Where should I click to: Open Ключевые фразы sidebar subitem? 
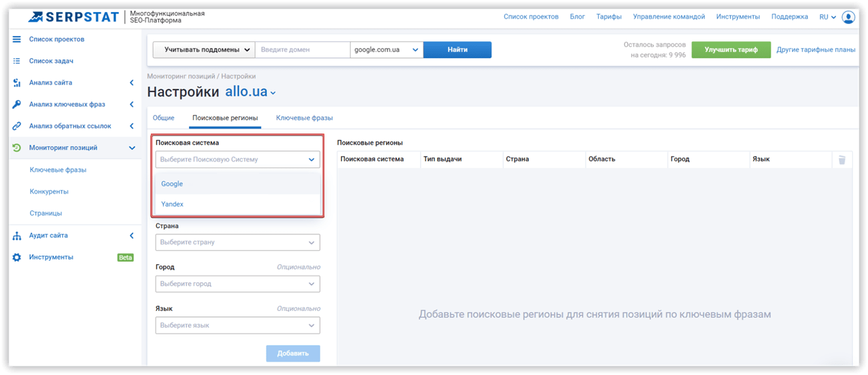(x=58, y=170)
